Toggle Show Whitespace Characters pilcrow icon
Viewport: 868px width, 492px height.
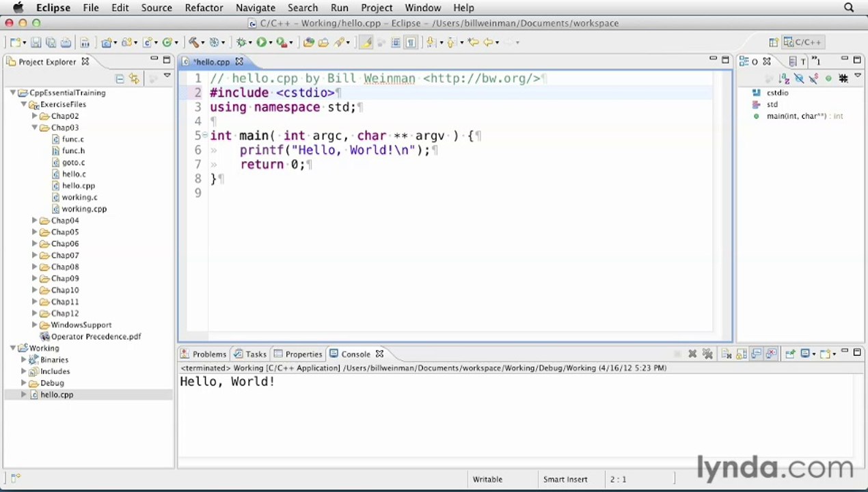(411, 42)
